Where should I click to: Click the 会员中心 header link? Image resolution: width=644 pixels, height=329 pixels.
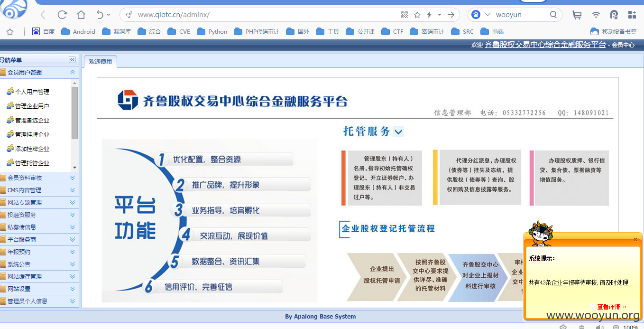tap(623, 45)
